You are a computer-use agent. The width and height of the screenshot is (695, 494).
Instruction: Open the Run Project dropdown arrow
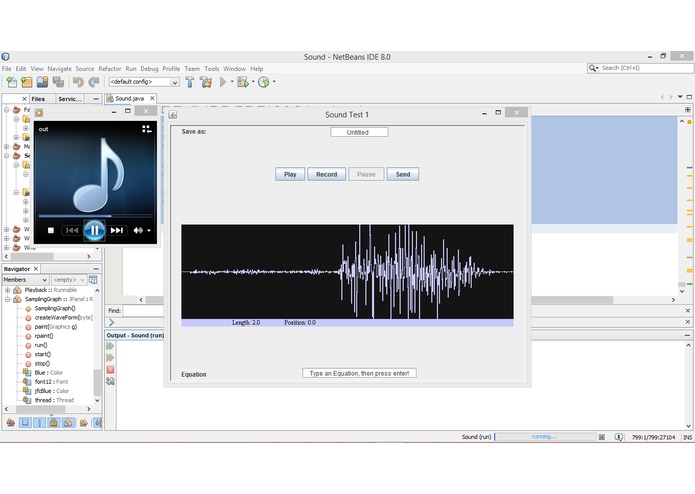coord(232,82)
